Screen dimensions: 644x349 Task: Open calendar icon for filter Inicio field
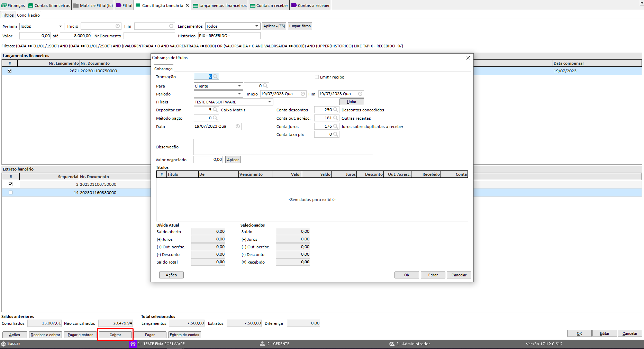coord(118,26)
